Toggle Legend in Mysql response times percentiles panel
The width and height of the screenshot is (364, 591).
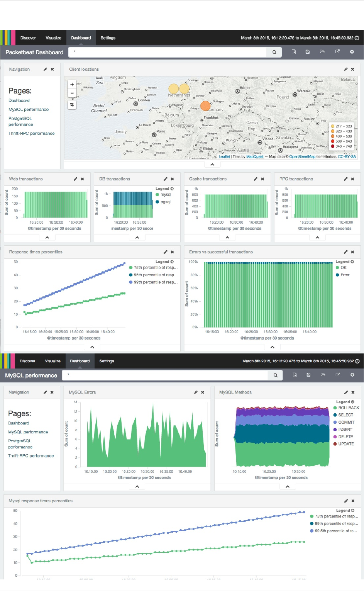click(x=345, y=511)
